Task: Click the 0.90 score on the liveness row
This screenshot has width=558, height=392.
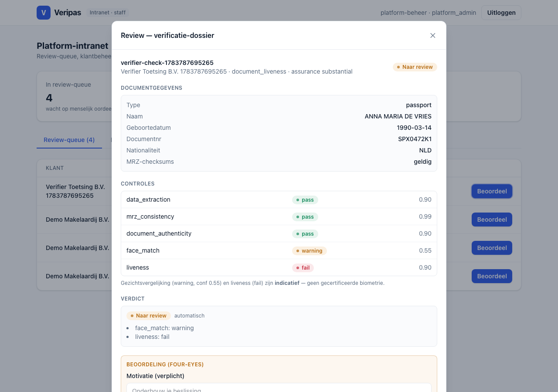Action: click(x=425, y=267)
